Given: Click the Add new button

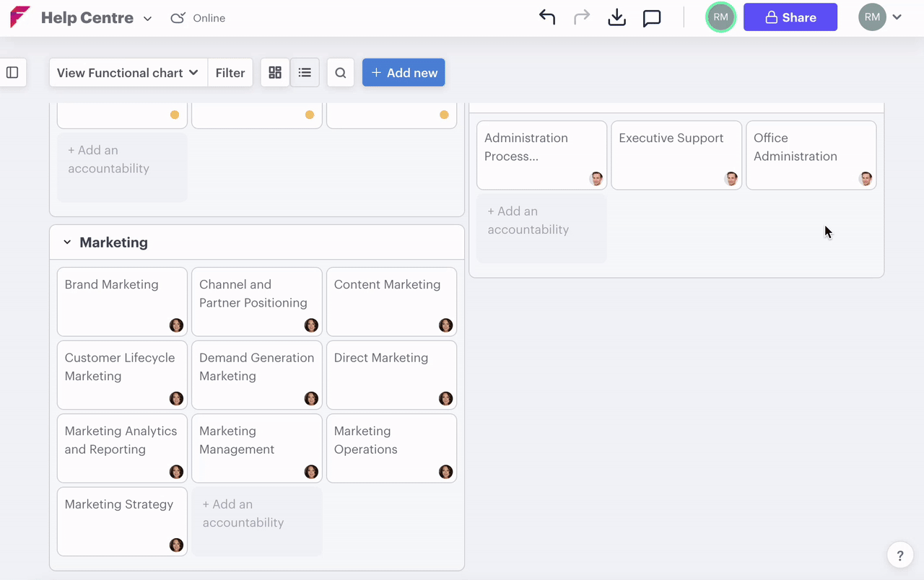Looking at the screenshot, I should click(x=404, y=73).
